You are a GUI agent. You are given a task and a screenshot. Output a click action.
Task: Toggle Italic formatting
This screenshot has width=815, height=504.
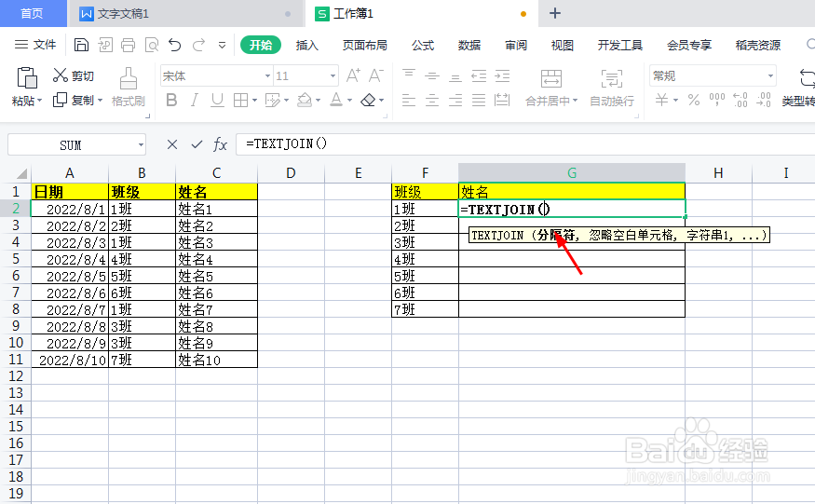[x=195, y=100]
